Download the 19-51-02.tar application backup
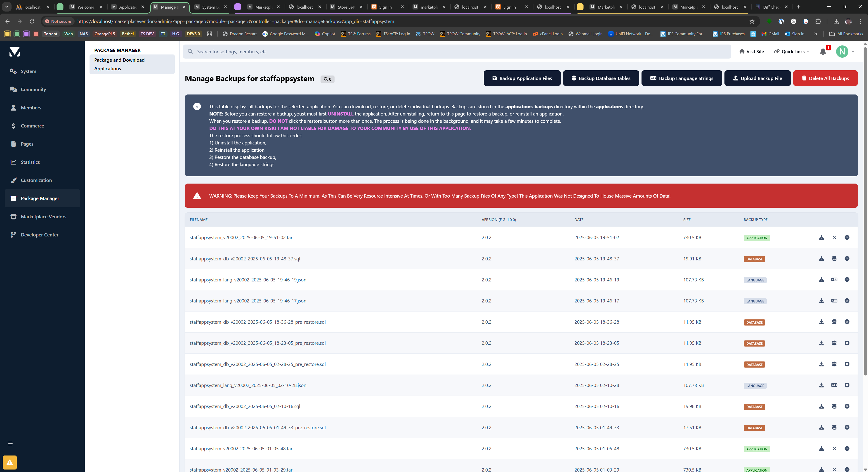 coord(821,238)
